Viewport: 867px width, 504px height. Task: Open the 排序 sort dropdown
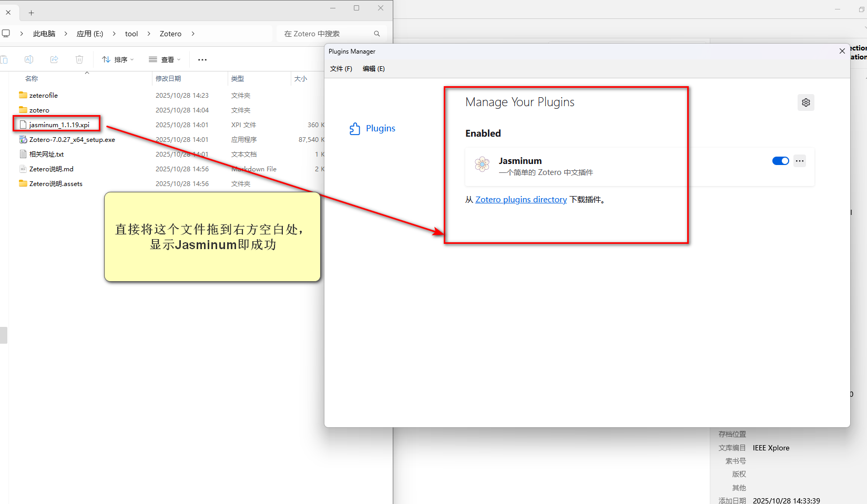(118, 59)
